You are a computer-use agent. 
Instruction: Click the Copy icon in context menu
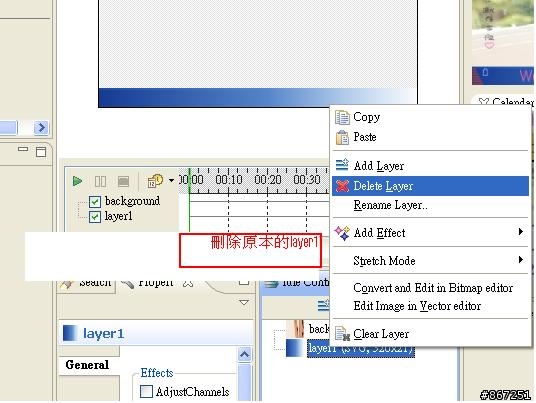click(342, 118)
